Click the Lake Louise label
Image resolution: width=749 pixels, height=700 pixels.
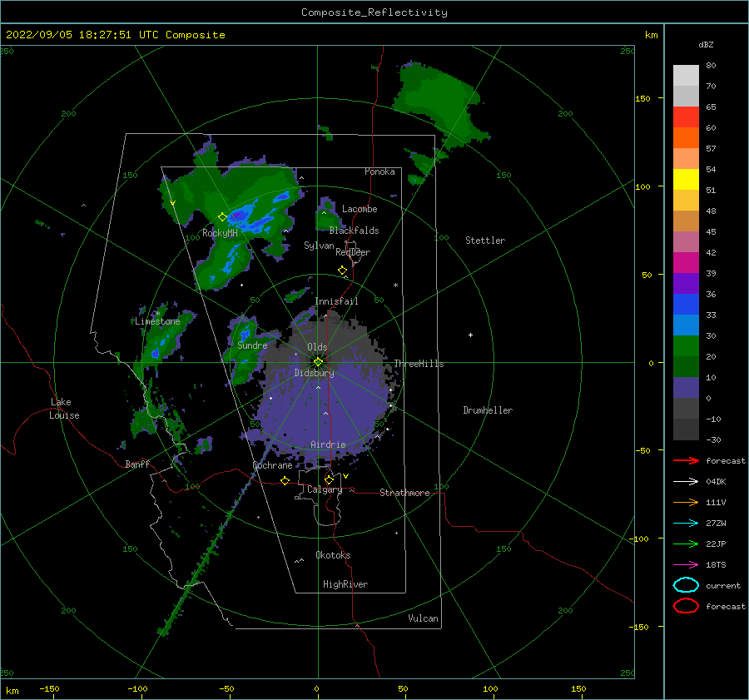(x=64, y=409)
